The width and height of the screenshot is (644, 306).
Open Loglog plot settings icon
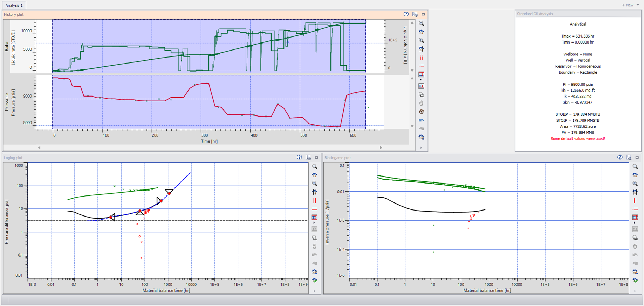308,158
